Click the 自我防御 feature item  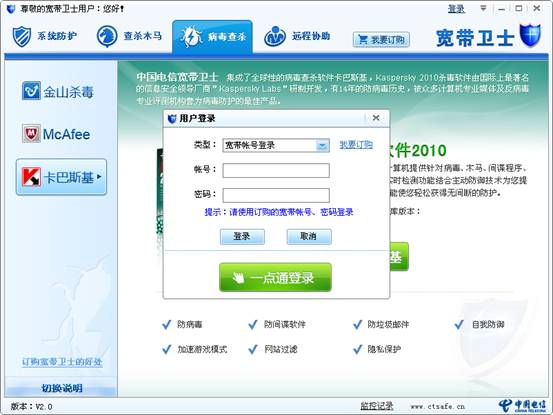tap(479, 324)
